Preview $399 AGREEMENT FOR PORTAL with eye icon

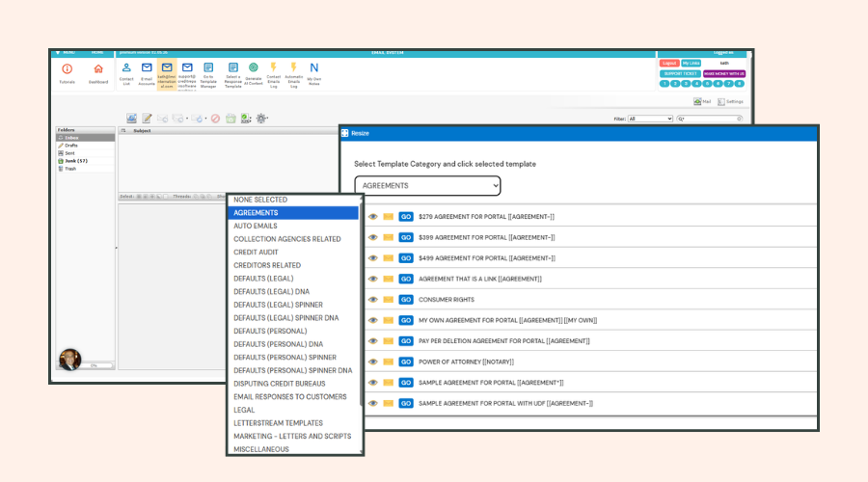click(x=373, y=237)
